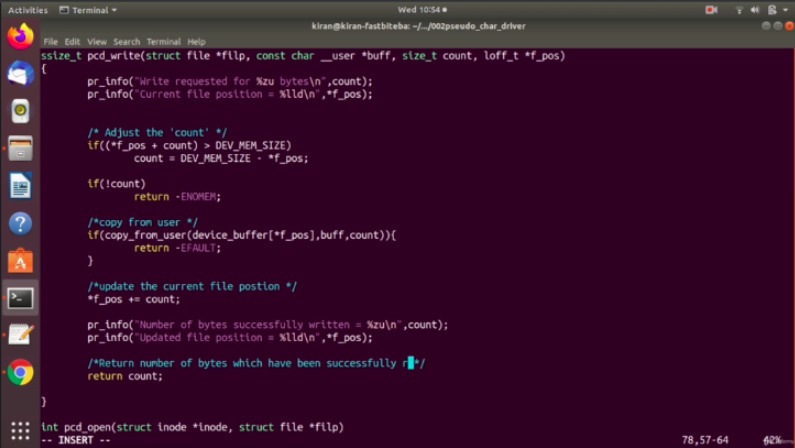The height and width of the screenshot is (448, 795).
Task: Open the Text Editor dock icon
Action: click(x=20, y=335)
